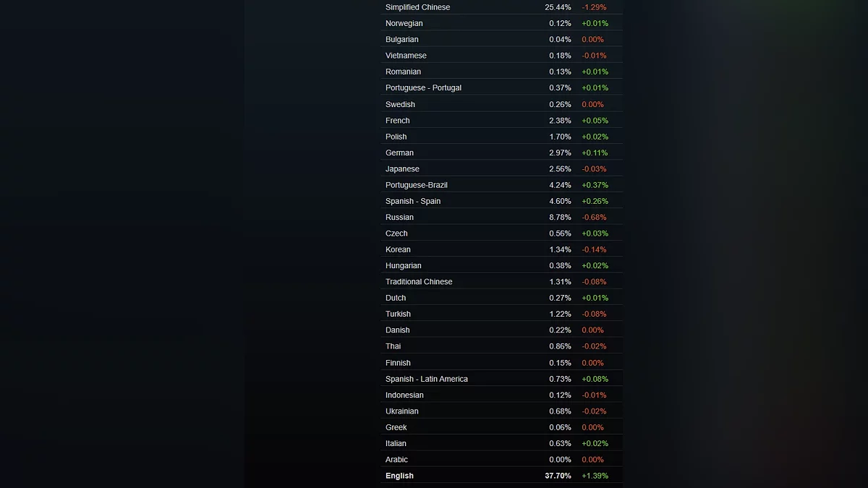The image size is (868, 488).
Task: Click the Korean language row
Action: (398, 249)
